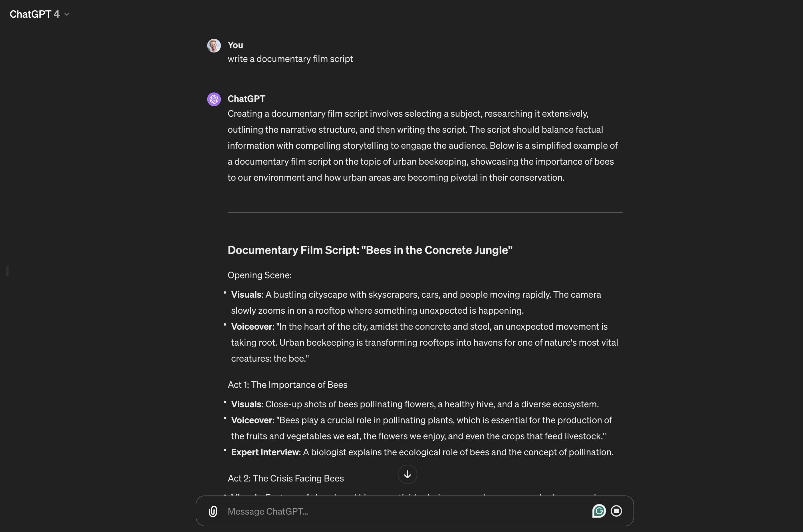Image resolution: width=803 pixels, height=532 pixels.
Task: Click "Act 2: The Crisis Facing Bees"
Action: [286, 478]
